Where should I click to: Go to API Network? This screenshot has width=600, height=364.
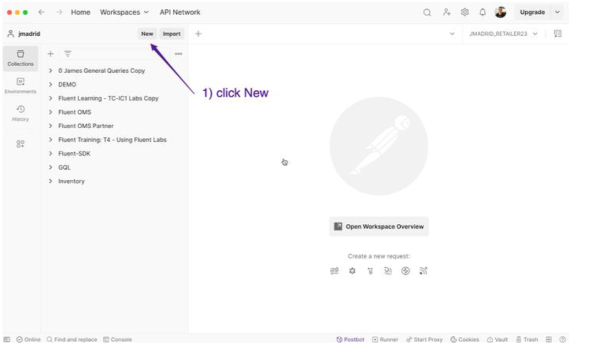tap(179, 12)
